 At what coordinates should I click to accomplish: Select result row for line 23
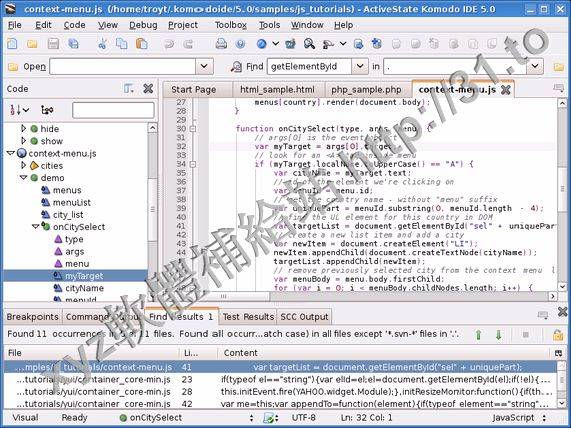(x=280, y=380)
